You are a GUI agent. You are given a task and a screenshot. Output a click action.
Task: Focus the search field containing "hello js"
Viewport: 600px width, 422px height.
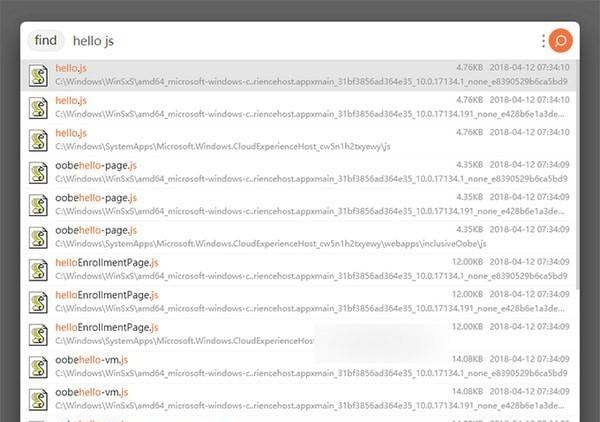[302, 41]
